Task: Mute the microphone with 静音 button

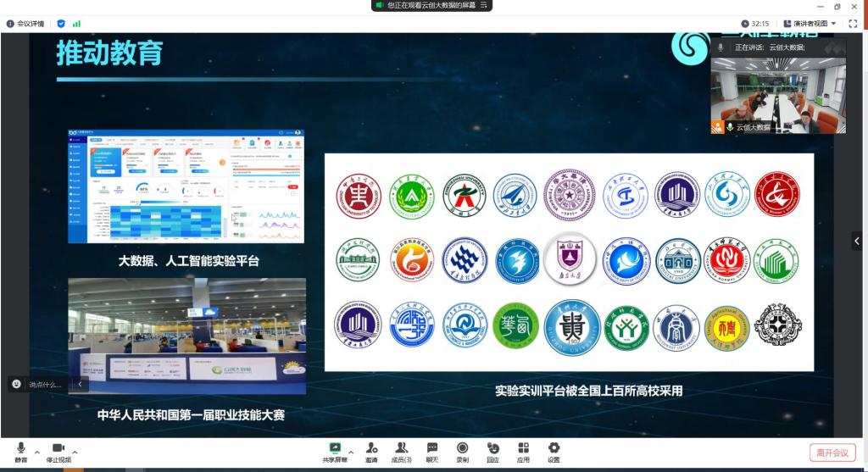Action: [21, 452]
